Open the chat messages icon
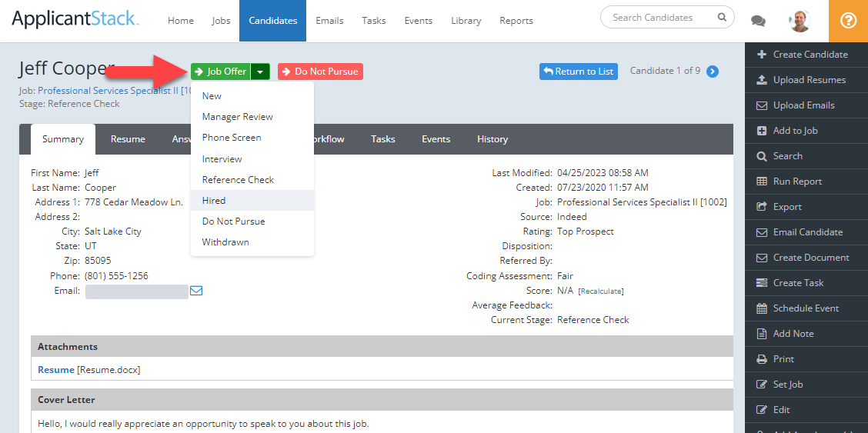Screen dimensions: 868x433 (x=758, y=21)
